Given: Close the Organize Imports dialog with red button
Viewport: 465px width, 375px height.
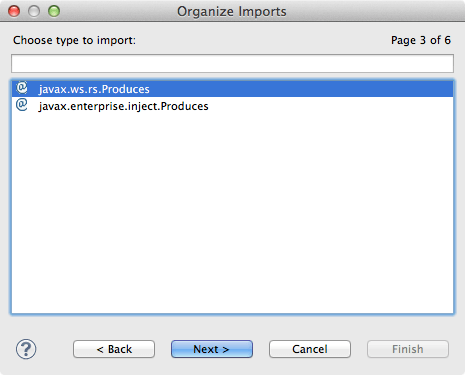Looking at the screenshot, I should (14, 11).
